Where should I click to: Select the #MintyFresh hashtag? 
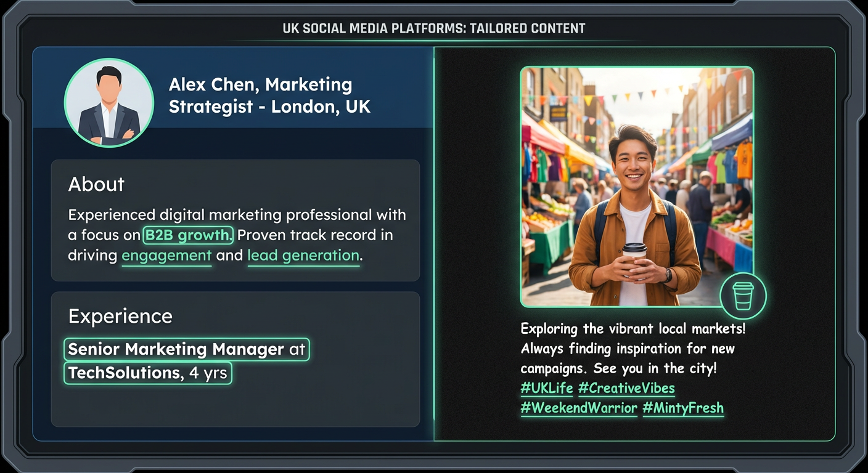[683, 408]
